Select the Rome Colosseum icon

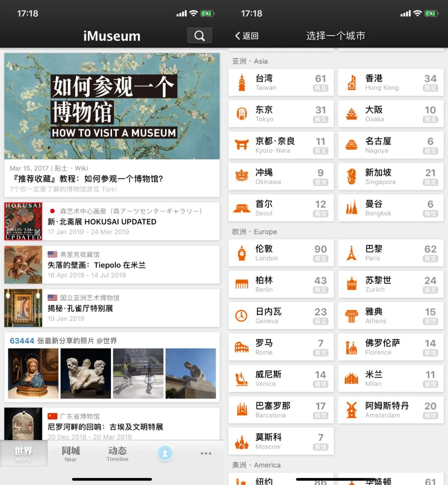tap(242, 347)
